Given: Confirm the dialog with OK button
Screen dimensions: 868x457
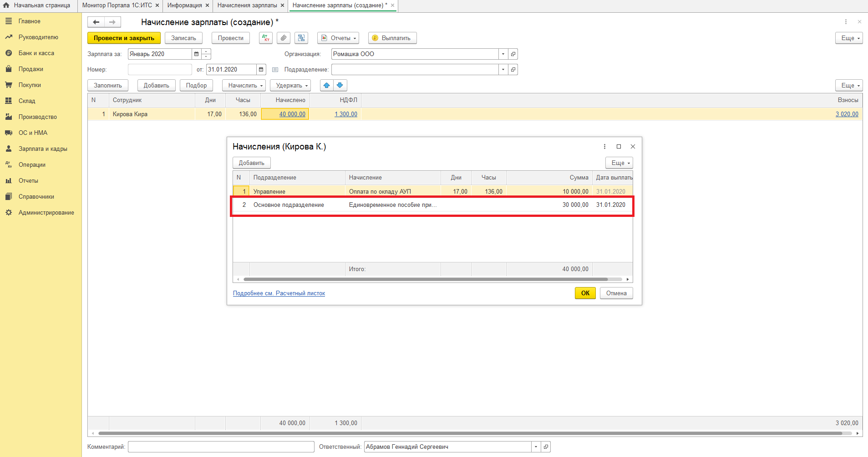Looking at the screenshot, I should 585,293.
